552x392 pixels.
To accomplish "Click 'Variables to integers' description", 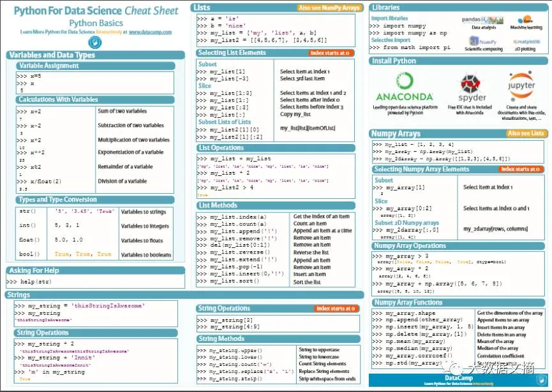I will (x=145, y=226).
